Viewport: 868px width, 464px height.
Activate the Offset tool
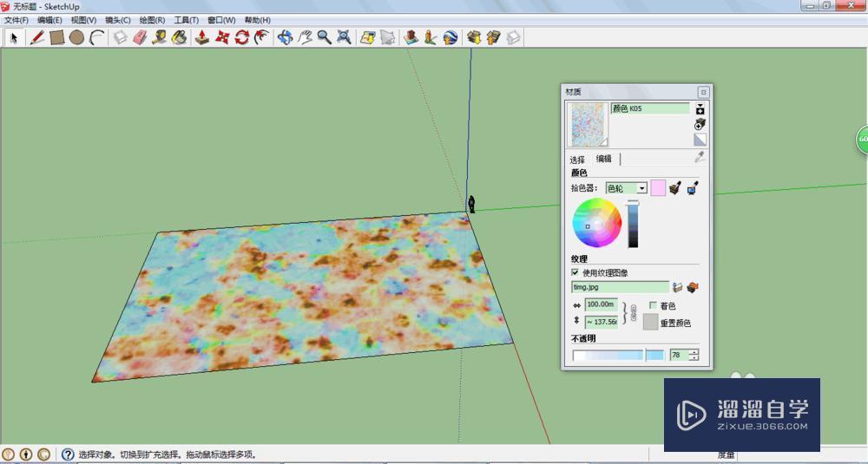[262, 37]
